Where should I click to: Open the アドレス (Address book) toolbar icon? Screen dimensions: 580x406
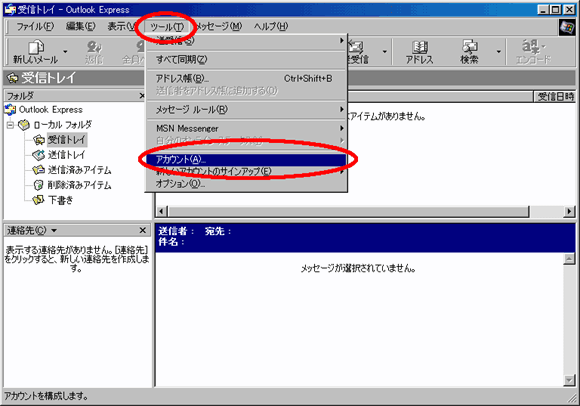(x=419, y=52)
